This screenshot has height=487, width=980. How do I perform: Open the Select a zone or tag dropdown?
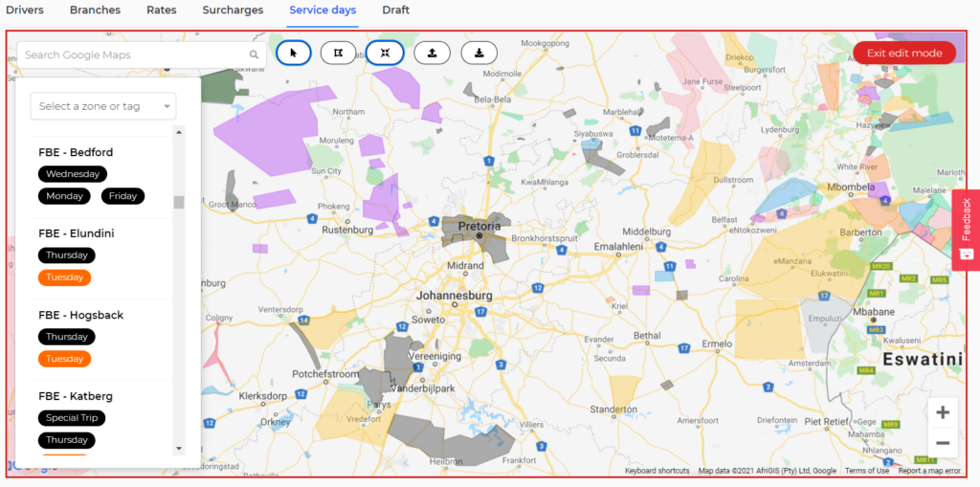(103, 106)
